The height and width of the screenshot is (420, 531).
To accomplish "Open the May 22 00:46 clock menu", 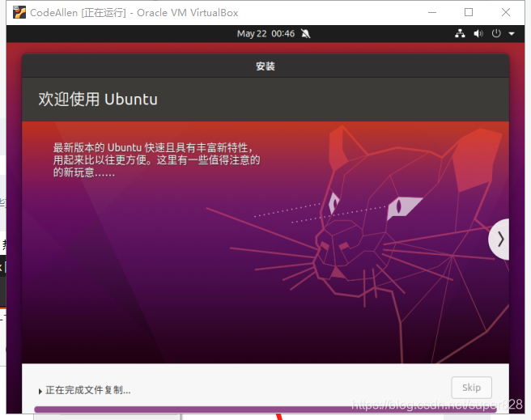I will [265, 33].
